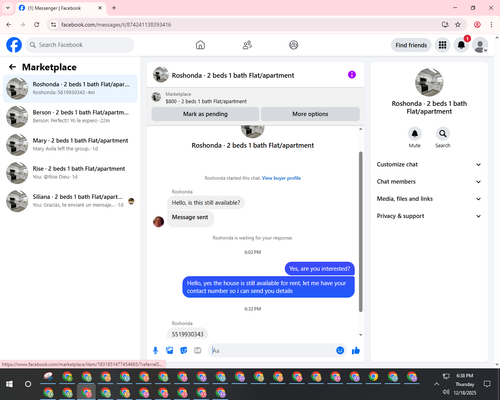Click the Messenger Facebook browser tab
The width and height of the screenshot is (500, 400).
[x=61, y=8]
